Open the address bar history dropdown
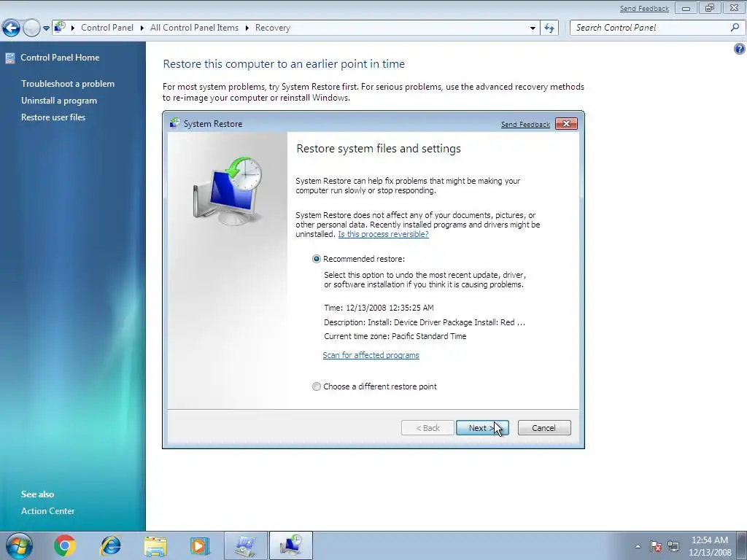The width and height of the screenshot is (747, 560). pos(533,28)
